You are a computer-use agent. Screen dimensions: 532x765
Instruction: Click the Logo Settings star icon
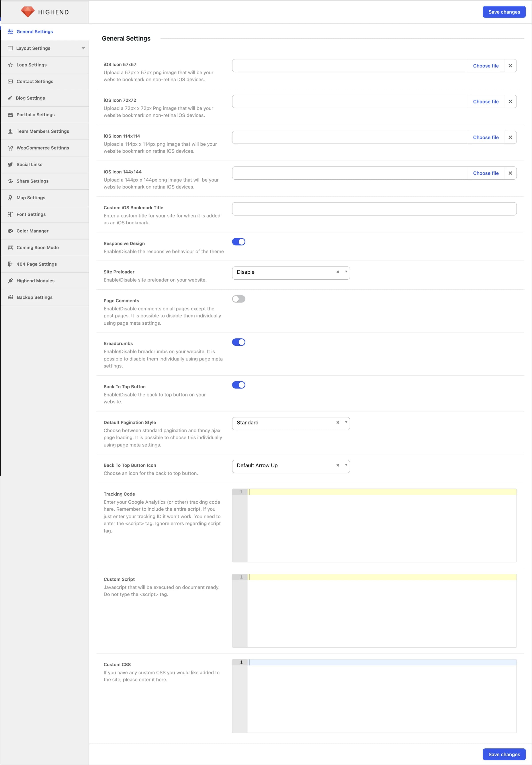10,65
